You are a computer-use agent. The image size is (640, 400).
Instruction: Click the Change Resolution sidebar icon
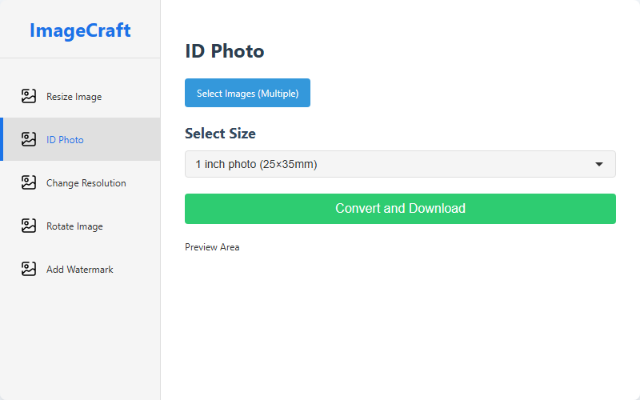29,182
